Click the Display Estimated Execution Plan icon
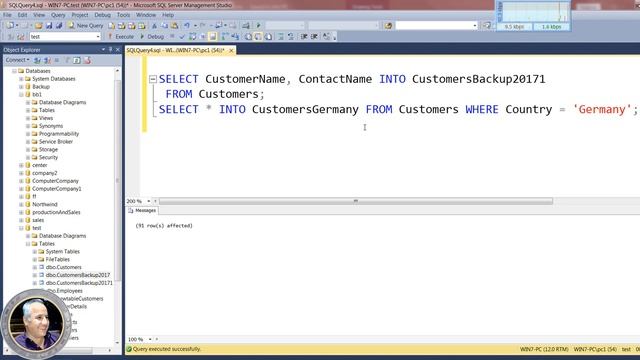Image resolution: width=640 pixels, height=360 pixels. [192, 36]
